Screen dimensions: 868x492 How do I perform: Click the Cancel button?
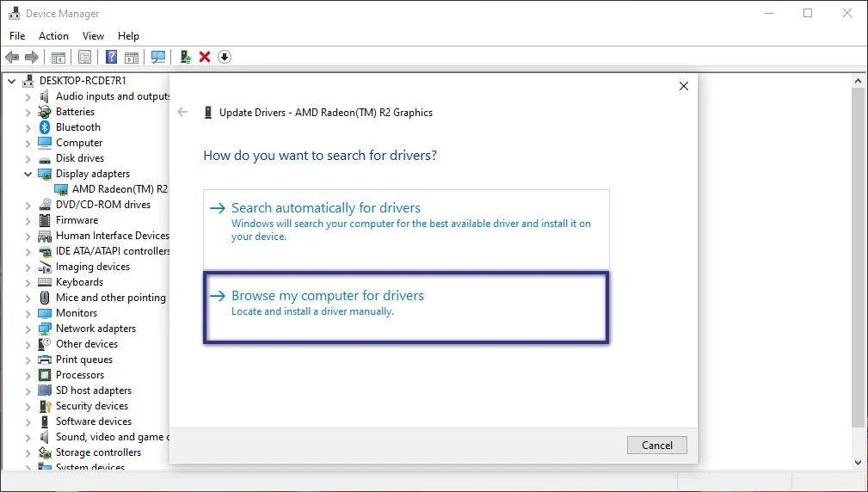click(657, 446)
